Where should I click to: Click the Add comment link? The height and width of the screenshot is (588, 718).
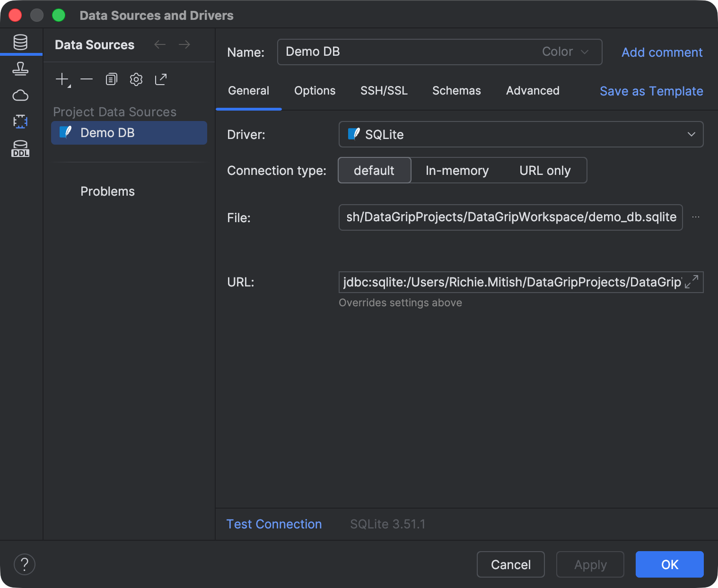(x=662, y=52)
